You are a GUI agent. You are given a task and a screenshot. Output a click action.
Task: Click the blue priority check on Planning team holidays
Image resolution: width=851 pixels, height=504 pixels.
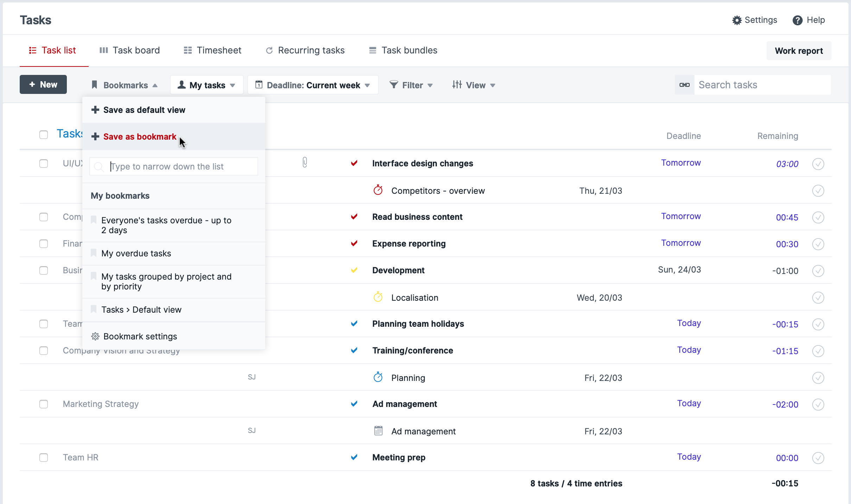coord(354,323)
